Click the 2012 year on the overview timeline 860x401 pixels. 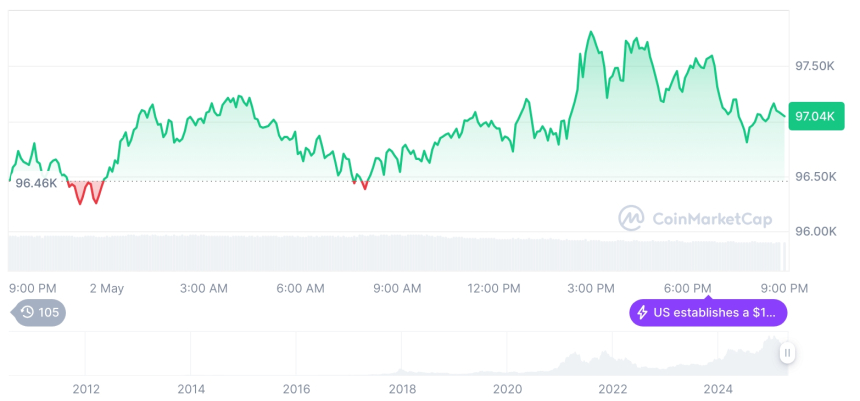click(86, 389)
